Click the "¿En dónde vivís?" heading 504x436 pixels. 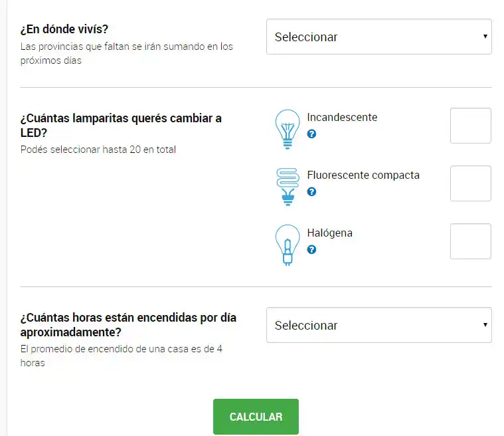pyautogui.click(x=64, y=31)
